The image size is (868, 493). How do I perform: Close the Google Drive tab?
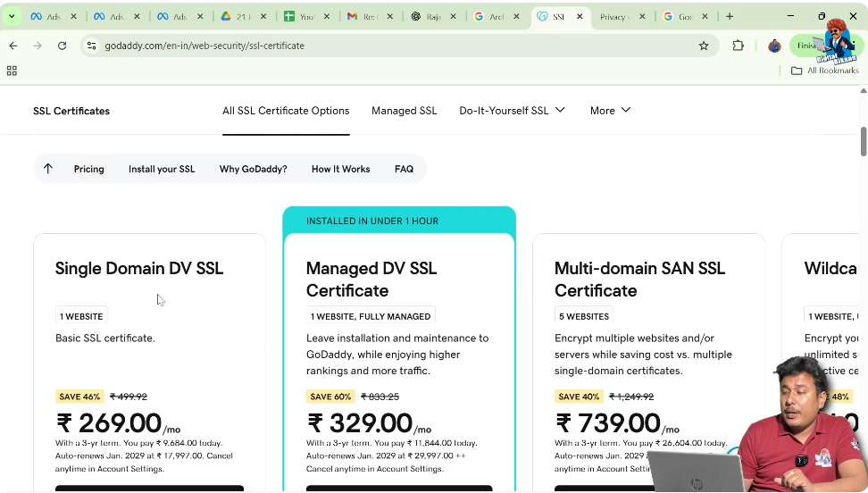point(263,17)
